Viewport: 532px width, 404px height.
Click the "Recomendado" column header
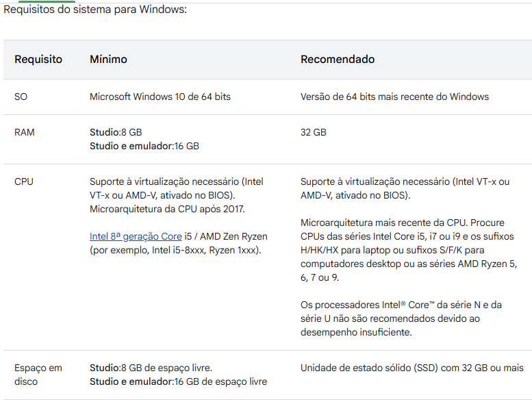coord(338,60)
